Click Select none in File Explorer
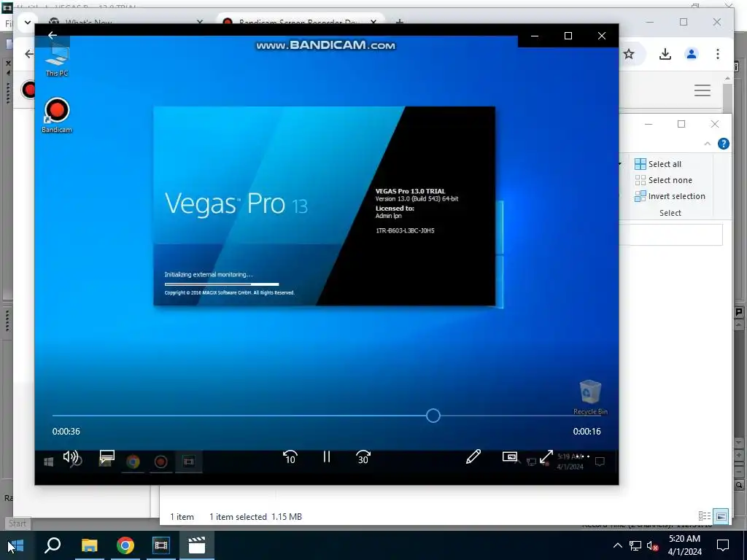 click(663, 180)
